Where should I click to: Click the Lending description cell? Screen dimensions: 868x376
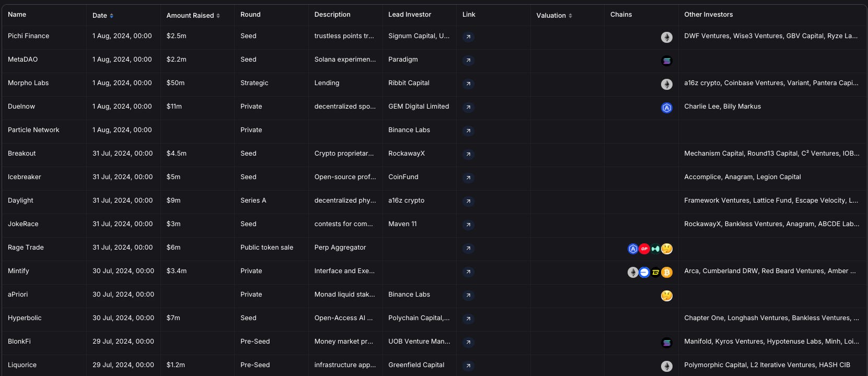[327, 83]
